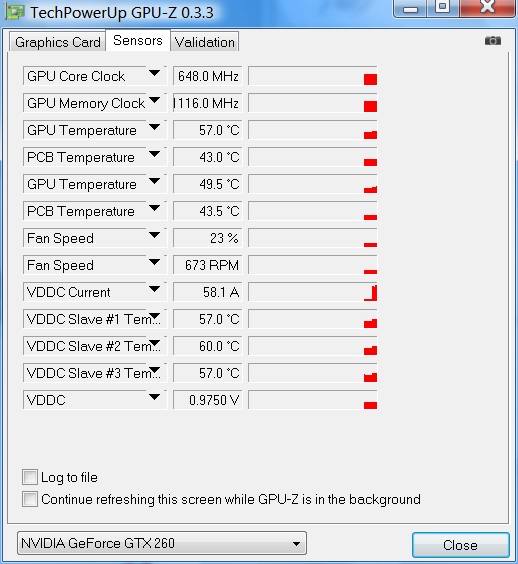Open the VDDC Current dropdown arrow
The image size is (518, 564).
154,289
